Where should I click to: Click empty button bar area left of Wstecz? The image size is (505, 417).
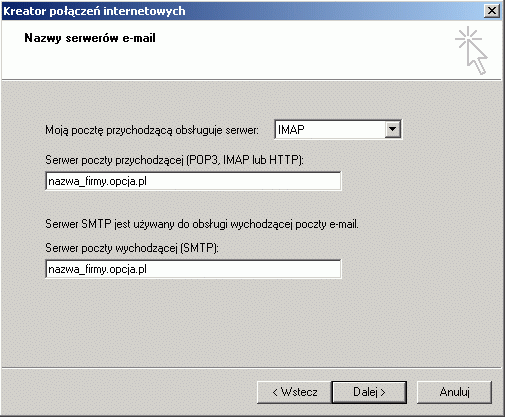[x=130, y=392]
